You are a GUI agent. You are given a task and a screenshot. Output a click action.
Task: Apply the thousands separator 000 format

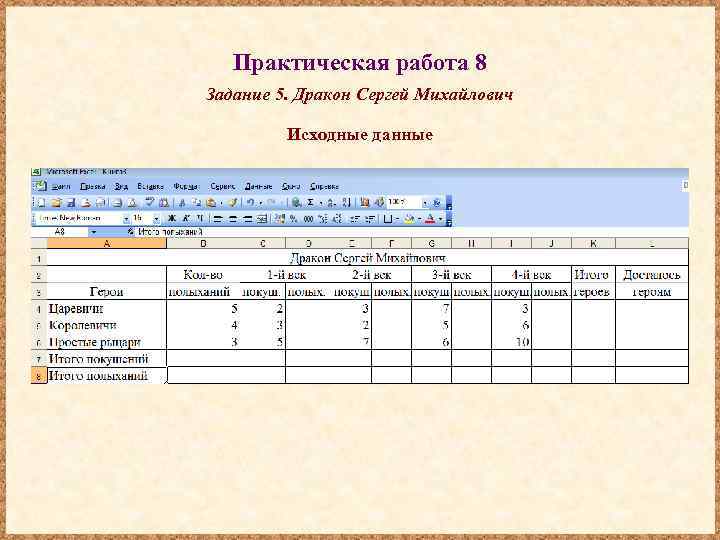coord(308,219)
